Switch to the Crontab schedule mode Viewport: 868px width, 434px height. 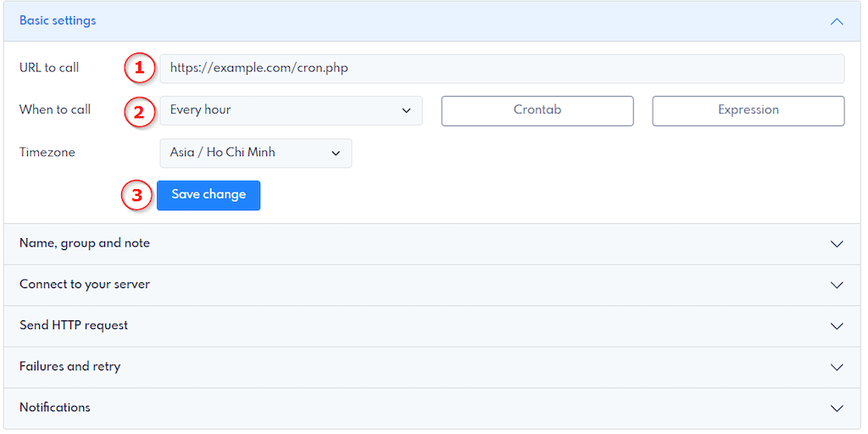tap(537, 110)
